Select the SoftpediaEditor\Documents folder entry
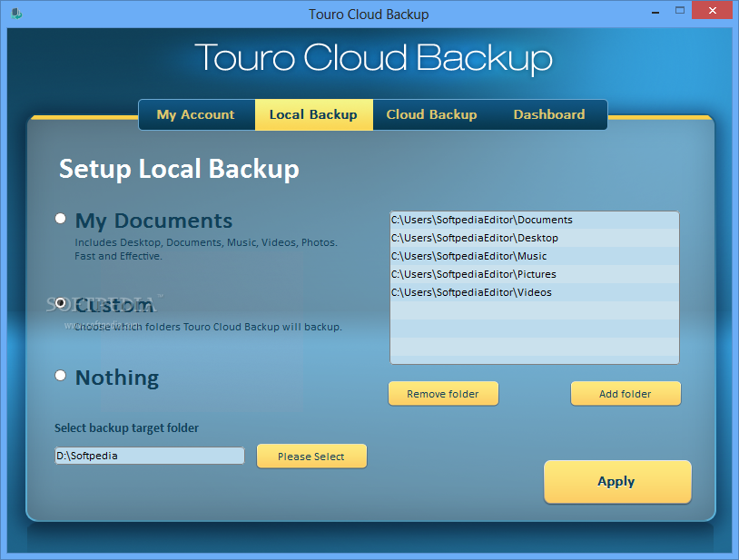Screen dimensions: 739x560 click(x=535, y=220)
